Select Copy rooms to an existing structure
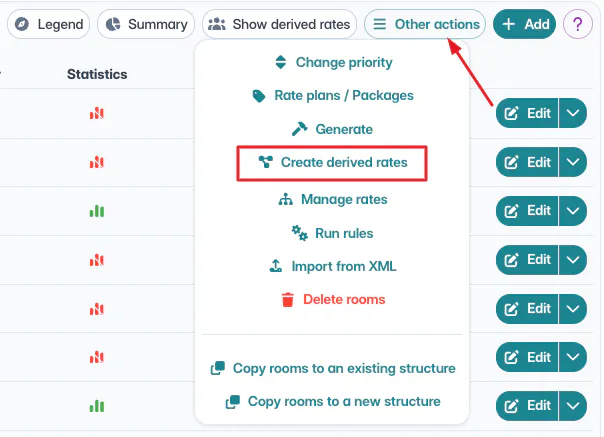The width and height of the screenshot is (604, 437). click(x=333, y=368)
